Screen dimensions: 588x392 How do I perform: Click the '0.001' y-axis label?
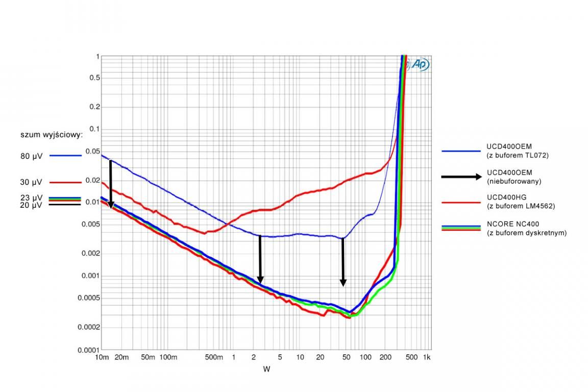coord(91,276)
